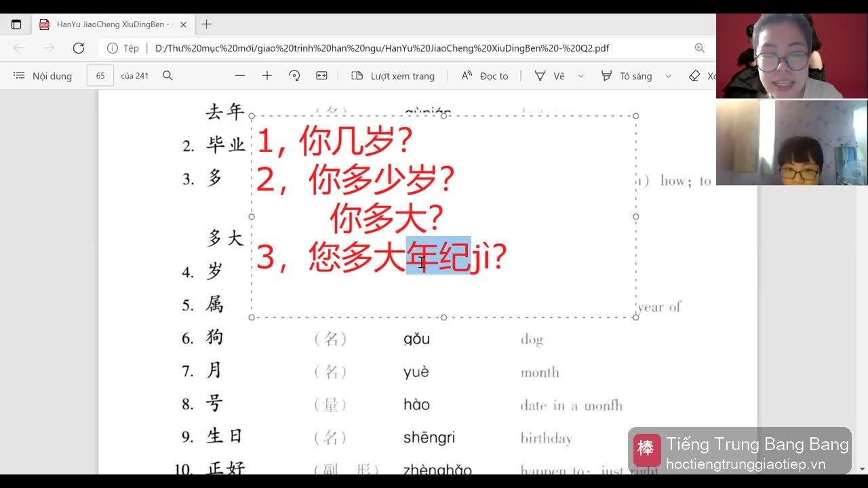Expand the Vẽ pen options arrow
Image resolution: width=868 pixels, height=488 pixels.
click(580, 76)
